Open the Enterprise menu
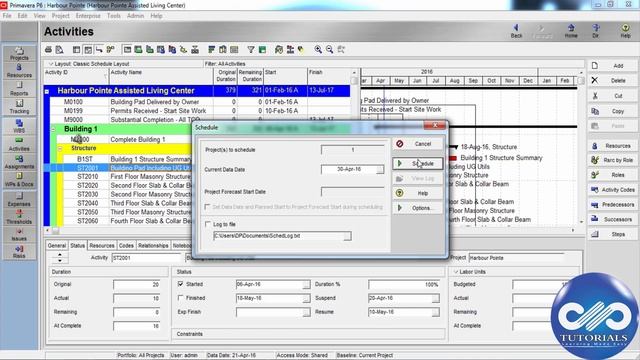The image size is (640, 360). pyautogui.click(x=88, y=16)
